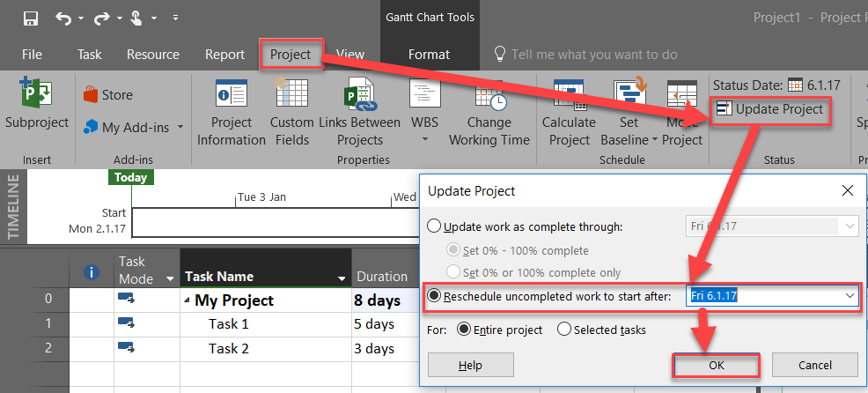The height and width of the screenshot is (393, 868).
Task: Choose the 'Selected tasks' radio option
Action: pos(563,330)
